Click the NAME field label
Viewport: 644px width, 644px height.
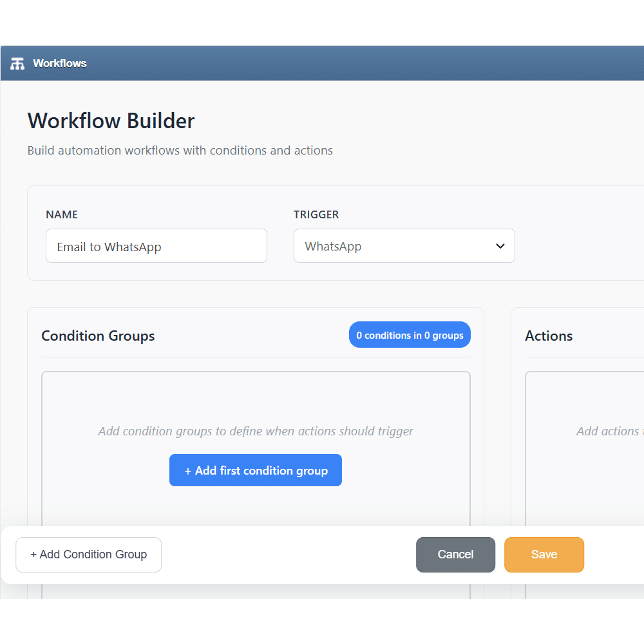click(62, 214)
